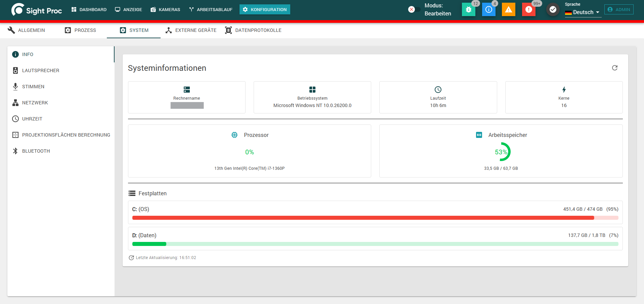Click the text Microsoft Windows NT 10.0.26200.0
This screenshot has width=644, height=304.
312,105
